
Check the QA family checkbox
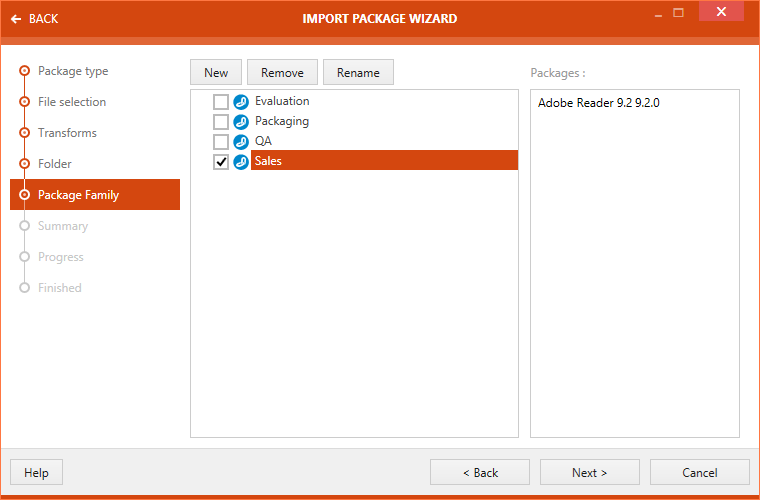click(x=221, y=142)
